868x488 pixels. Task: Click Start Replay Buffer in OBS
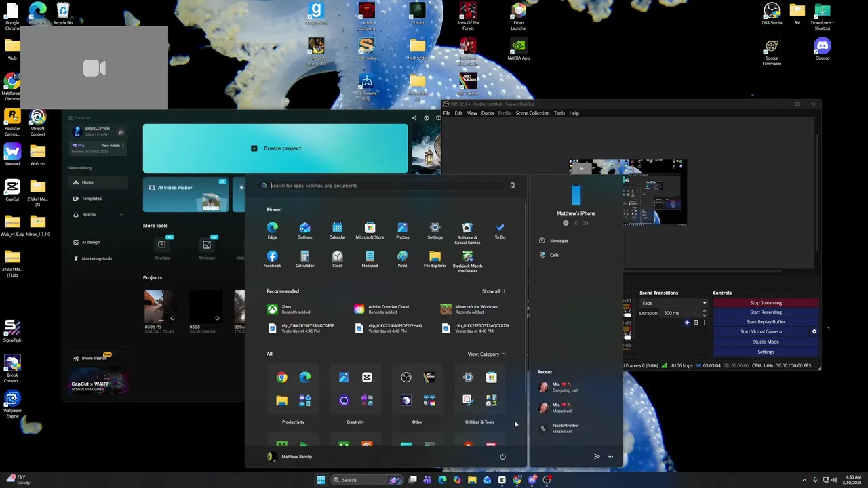[x=766, y=322]
